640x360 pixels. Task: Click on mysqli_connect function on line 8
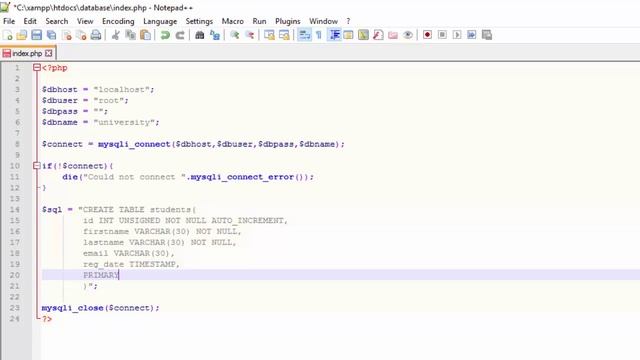click(x=134, y=144)
